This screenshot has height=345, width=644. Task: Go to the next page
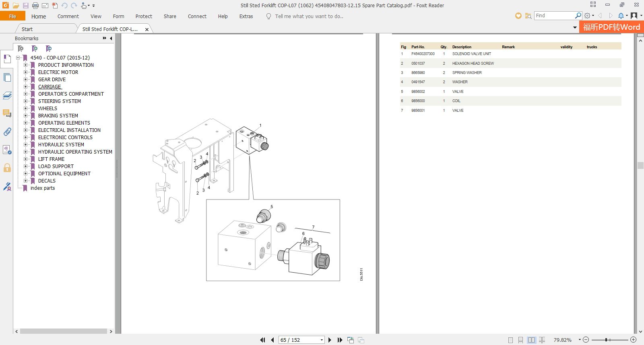(330, 340)
